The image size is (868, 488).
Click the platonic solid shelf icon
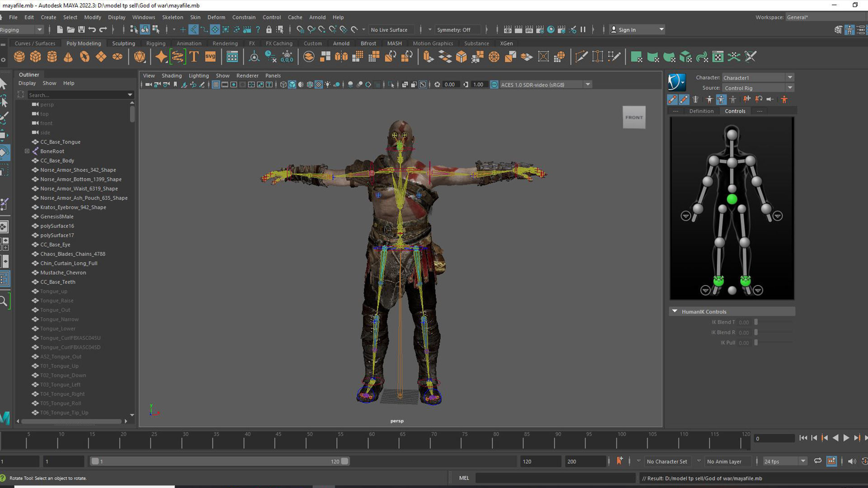pos(140,57)
